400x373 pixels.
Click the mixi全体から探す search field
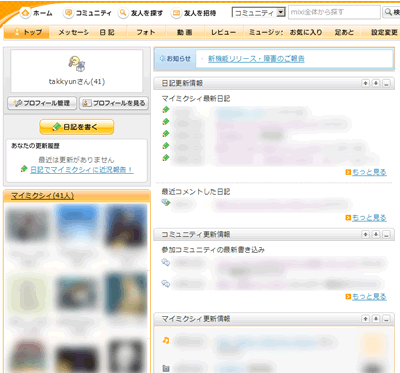pos(334,12)
